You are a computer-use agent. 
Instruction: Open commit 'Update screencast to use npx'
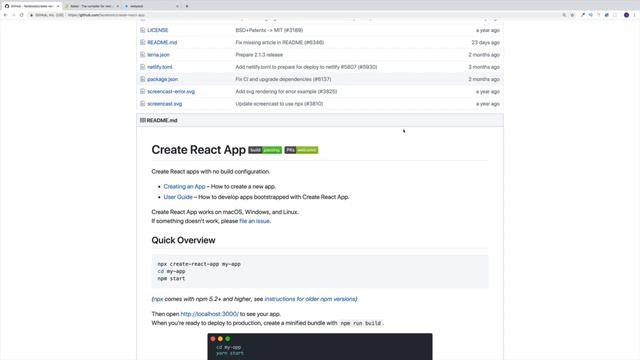(x=279, y=104)
